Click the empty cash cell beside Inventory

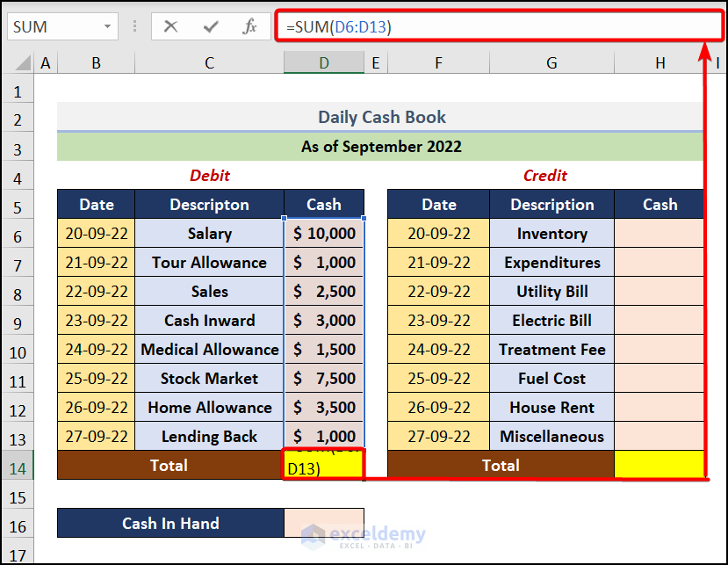coord(659,233)
